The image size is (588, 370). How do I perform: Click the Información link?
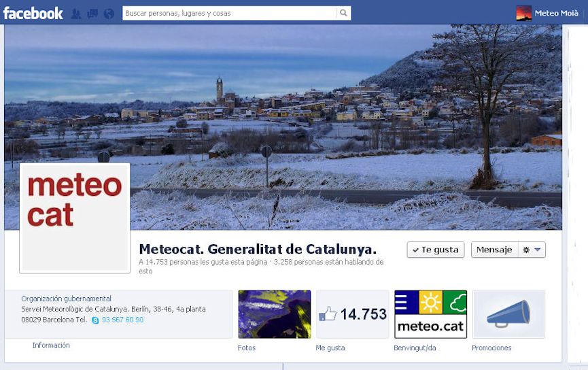51,346
